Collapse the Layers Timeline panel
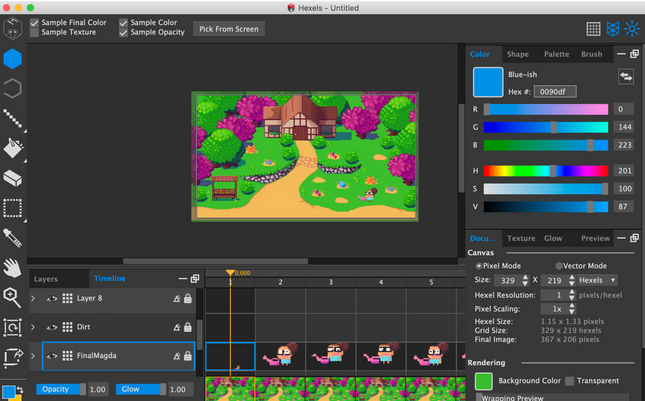This screenshot has width=645, height=401. pos(183,278)
